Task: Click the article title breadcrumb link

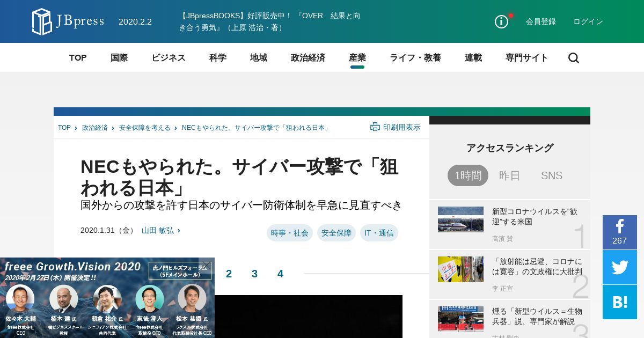Action: (256, 128)
